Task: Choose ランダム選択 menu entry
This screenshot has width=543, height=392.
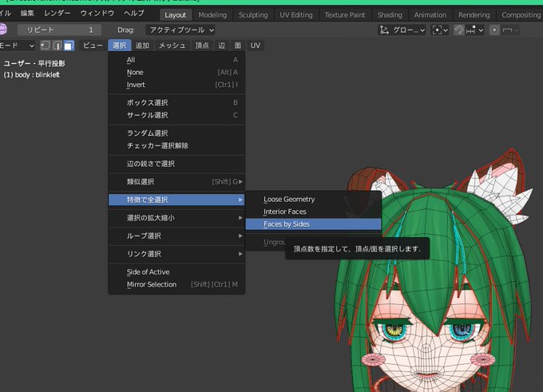Action: (x=176, y=133)
